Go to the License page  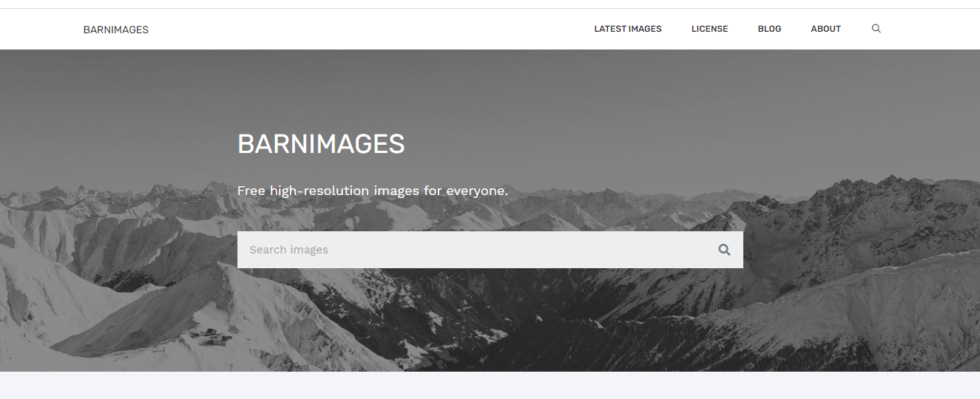(710, 29)
